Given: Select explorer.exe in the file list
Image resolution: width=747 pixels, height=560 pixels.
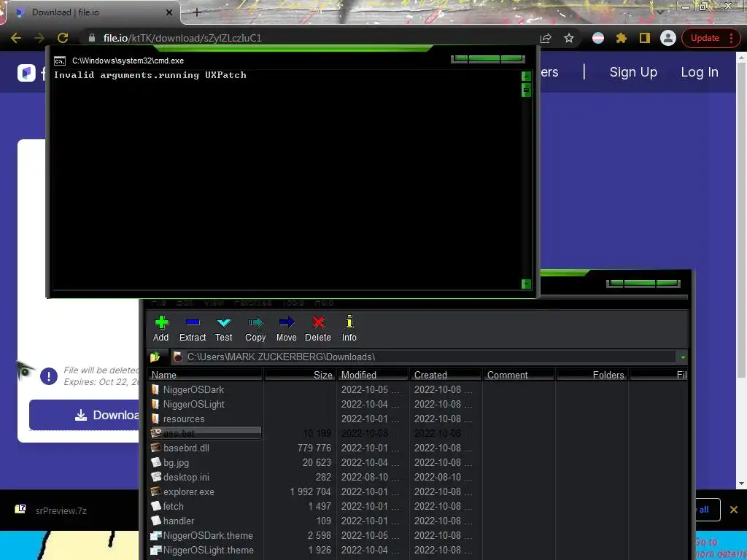Looking at the screenshot, I should [189, 492].
